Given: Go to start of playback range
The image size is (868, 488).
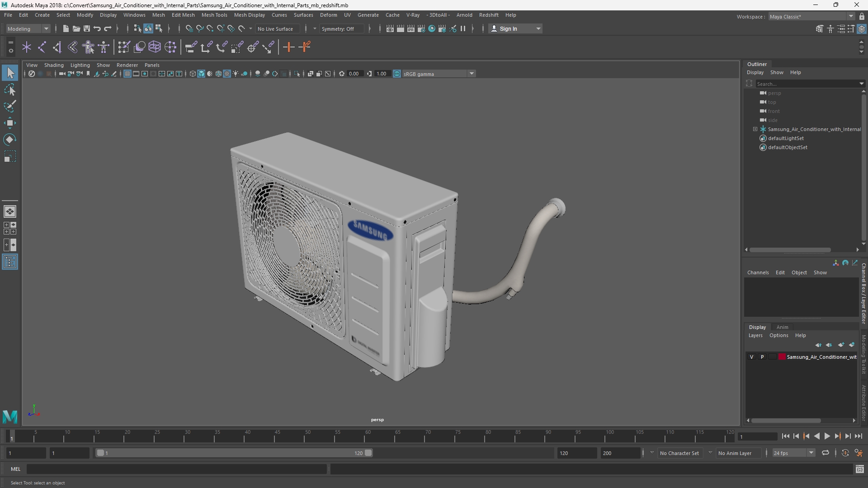Looking at the screenshot, I should (785, 436).
